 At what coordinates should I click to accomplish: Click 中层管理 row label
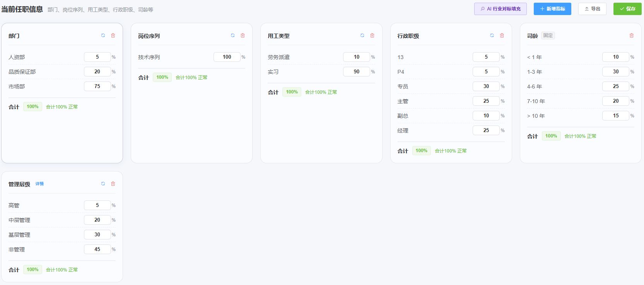point(19,220)
